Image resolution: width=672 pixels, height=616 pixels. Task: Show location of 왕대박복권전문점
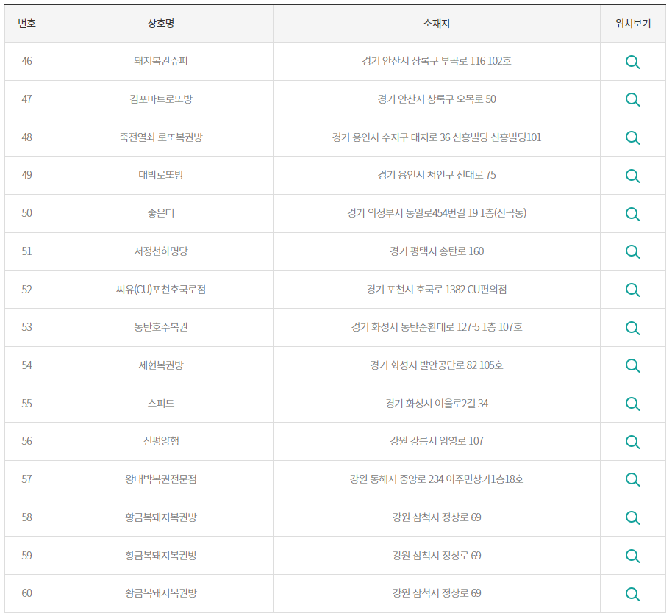[632, 480]
